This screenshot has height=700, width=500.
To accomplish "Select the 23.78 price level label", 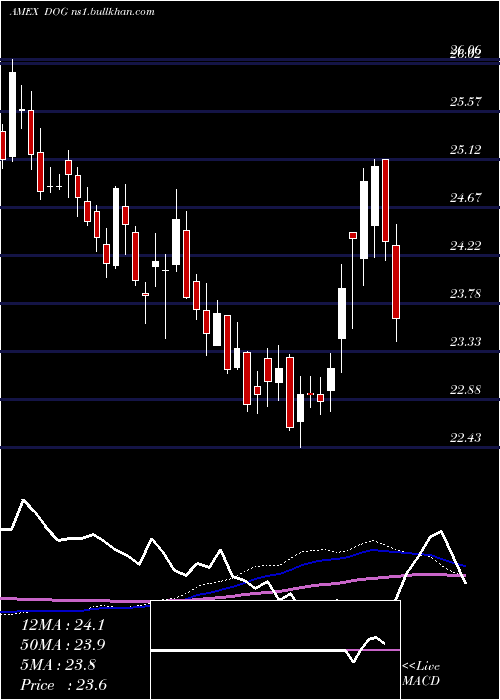I will pos(466,294).
